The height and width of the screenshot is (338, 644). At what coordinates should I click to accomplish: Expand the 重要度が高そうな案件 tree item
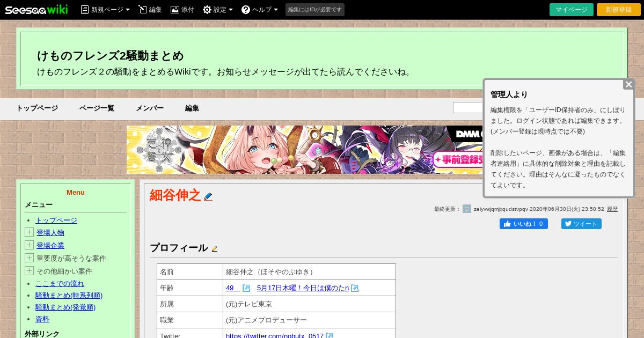tap(29, 258)
